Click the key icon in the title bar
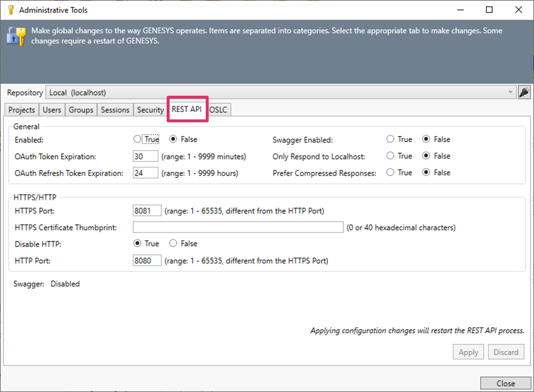This screenshot has width=534, height=392. point(11,10)
